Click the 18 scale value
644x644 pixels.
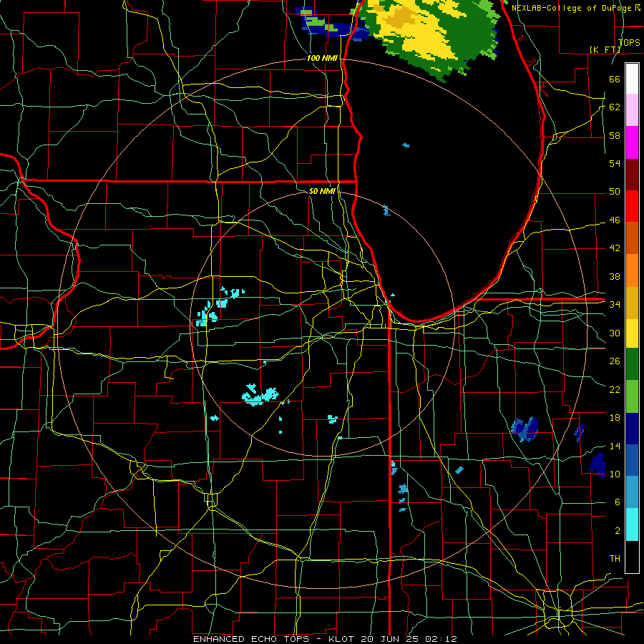[615, 418]
